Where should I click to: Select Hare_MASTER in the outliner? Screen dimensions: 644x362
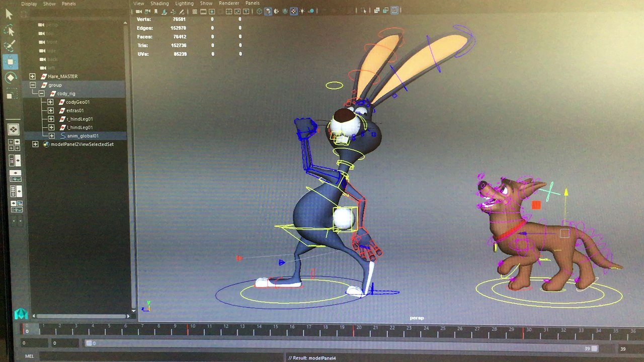[x=62, y=76]
